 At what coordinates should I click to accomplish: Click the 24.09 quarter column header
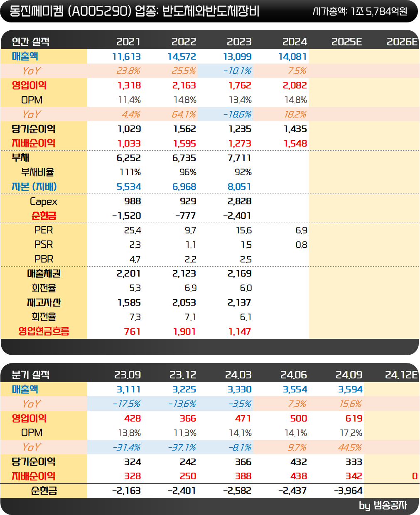point(349,375)
